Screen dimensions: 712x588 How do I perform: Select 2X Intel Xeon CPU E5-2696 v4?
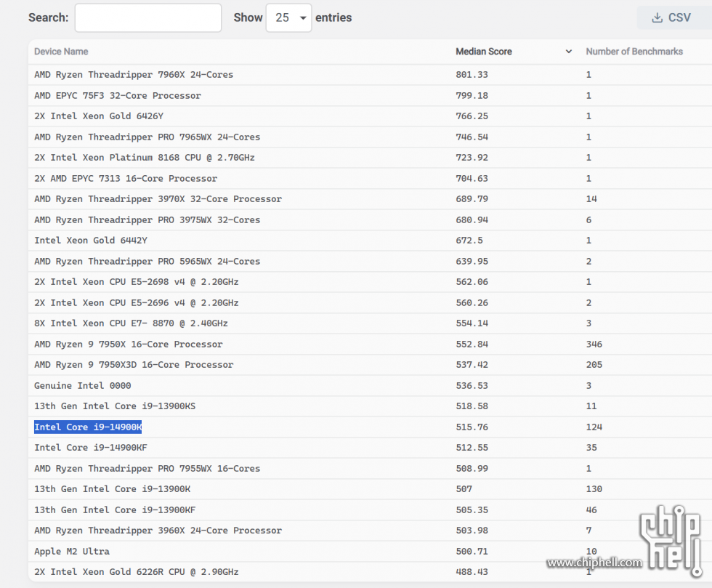pos(137,302)
